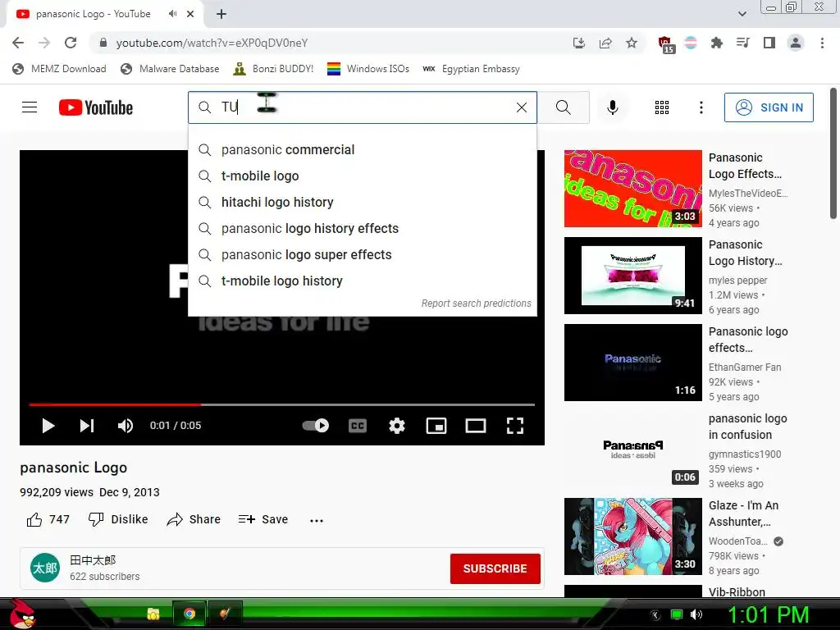This screenshot has width=840, height=630.
Task: Go to YouTube home via the logo
Action: 96,107
